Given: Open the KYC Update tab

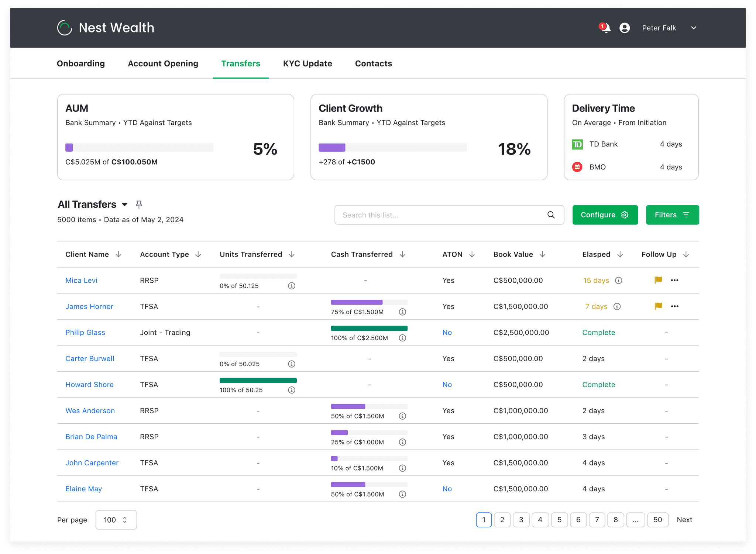Looking at the screenshot, I should click(x=307, y=63).
